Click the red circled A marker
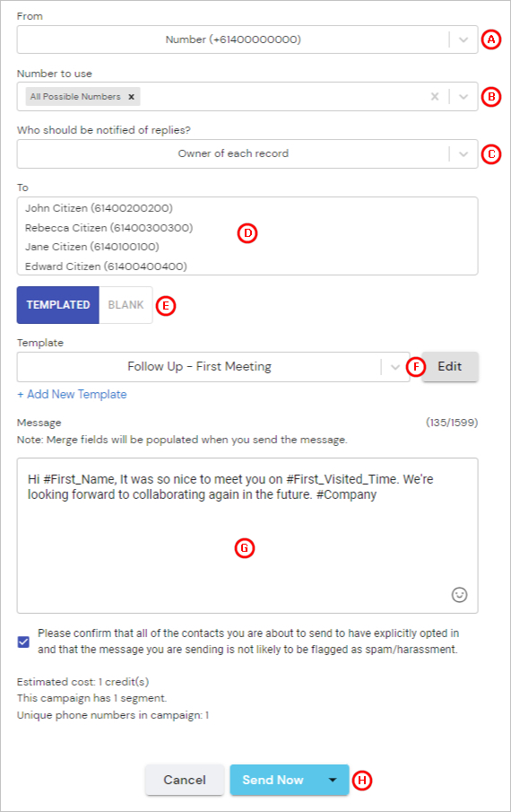Screen dimensions: 511x812 (x=491, y=39)
